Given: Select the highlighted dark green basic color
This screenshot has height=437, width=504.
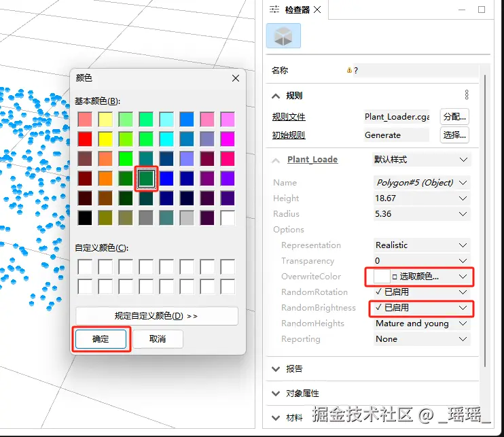Looking at the screenshot, I should point(146,179).
